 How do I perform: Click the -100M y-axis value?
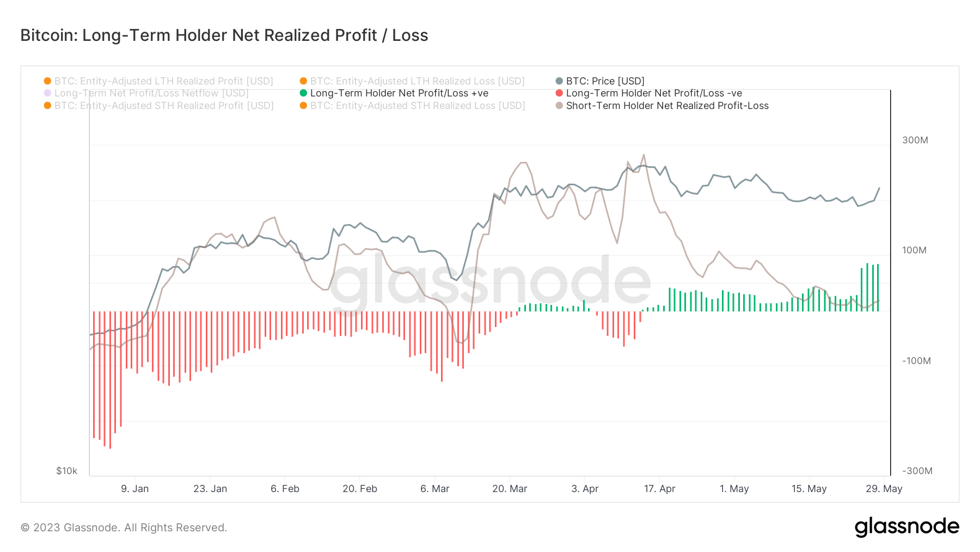click(916, 361)
